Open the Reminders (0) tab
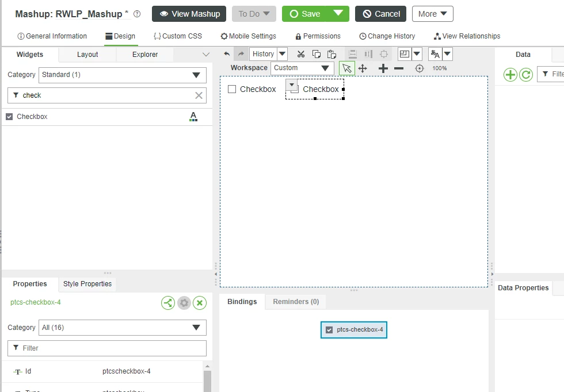 click(296, 302)
